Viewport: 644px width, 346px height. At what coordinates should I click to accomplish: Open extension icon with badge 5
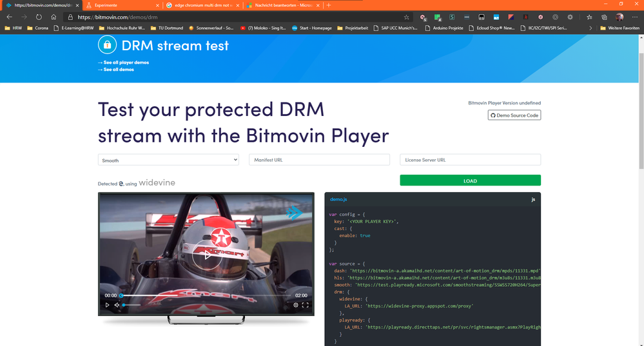(x=423, y=17)
